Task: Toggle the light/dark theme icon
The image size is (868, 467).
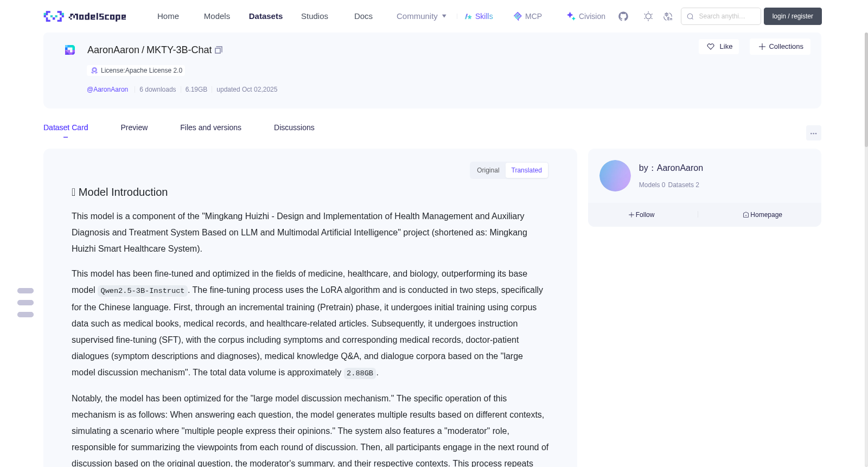Action: [648, 16]
